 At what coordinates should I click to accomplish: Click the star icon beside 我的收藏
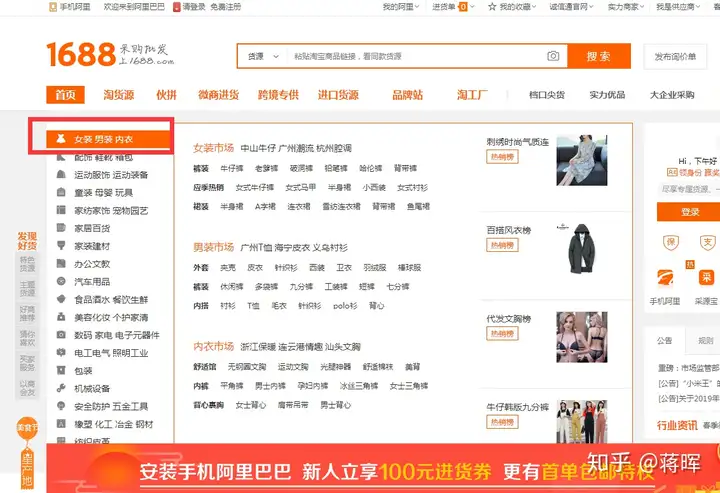pos(492,6)
